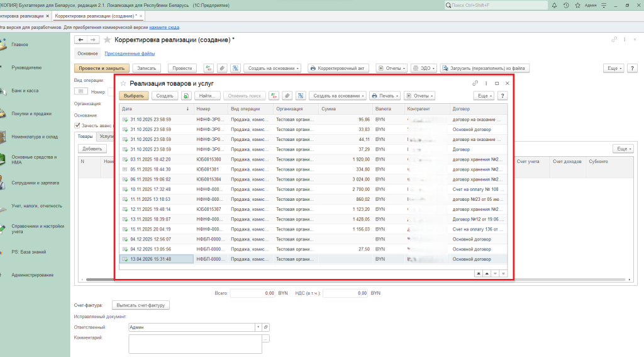This screenshot has height=357, width=644.
Task: Click the link icon in the dialog header
Action: 475,83
